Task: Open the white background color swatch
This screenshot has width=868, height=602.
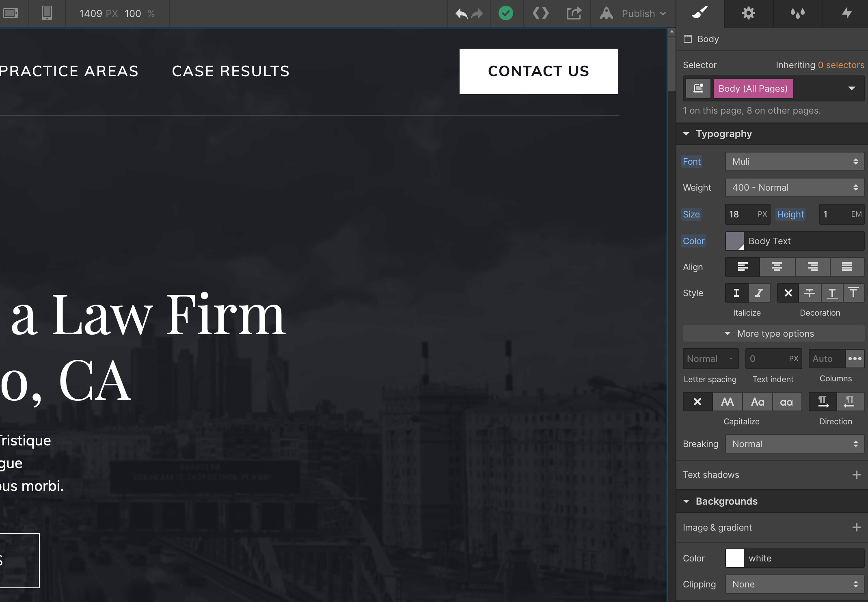Action: pos(736,558)
